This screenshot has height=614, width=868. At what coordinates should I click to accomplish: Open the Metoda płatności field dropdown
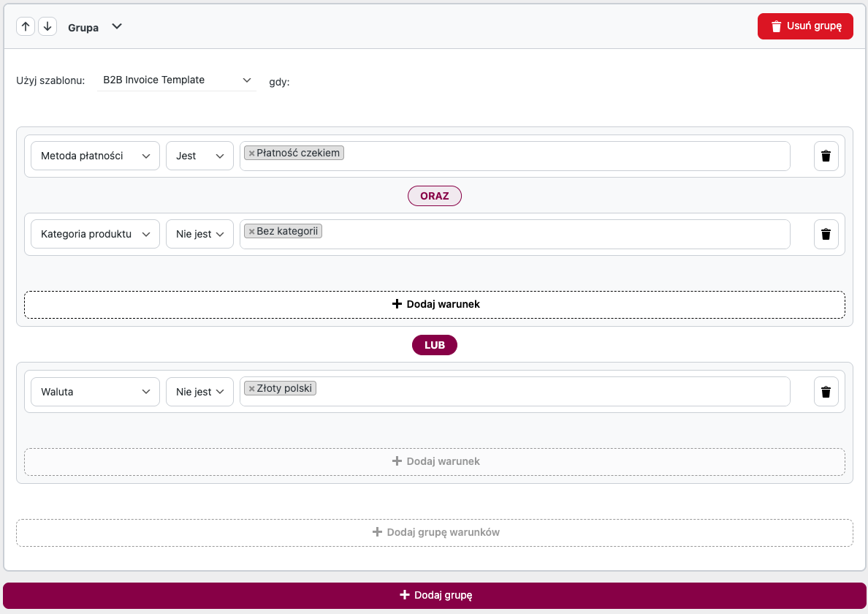pyautogui.click(x=95, y=156)
